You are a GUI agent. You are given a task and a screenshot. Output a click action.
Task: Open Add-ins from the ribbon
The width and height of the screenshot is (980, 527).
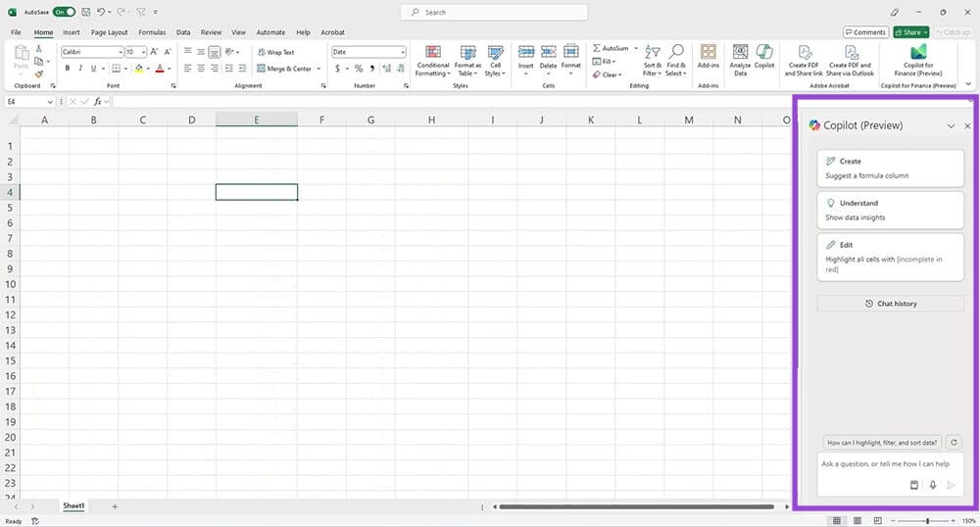point(709,56)
